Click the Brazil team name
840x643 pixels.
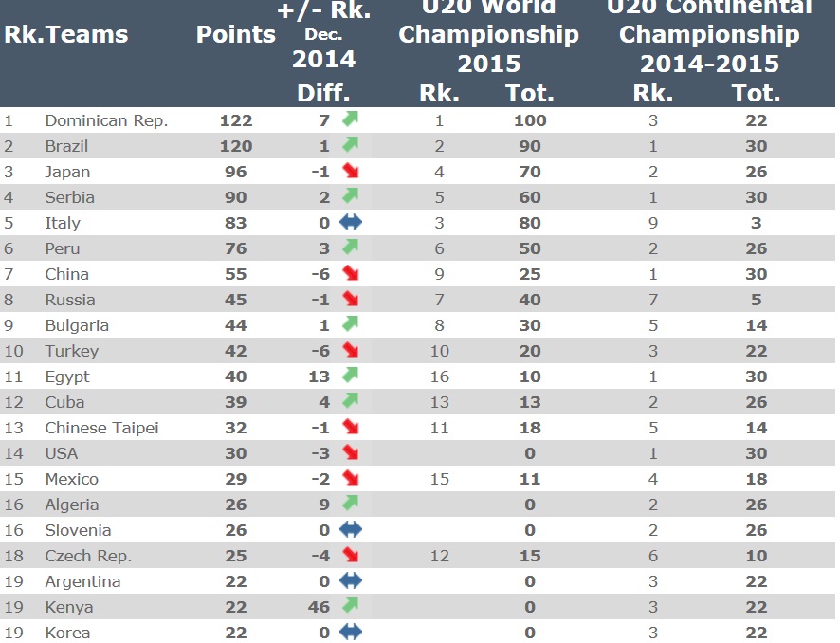click(x=66, y=146)
